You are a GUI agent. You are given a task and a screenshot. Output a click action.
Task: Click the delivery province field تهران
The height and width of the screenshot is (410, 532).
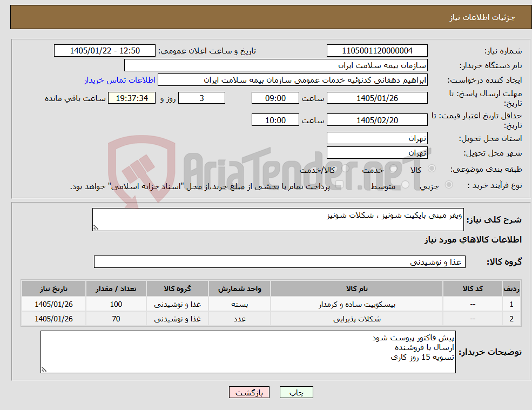[377, 138]
